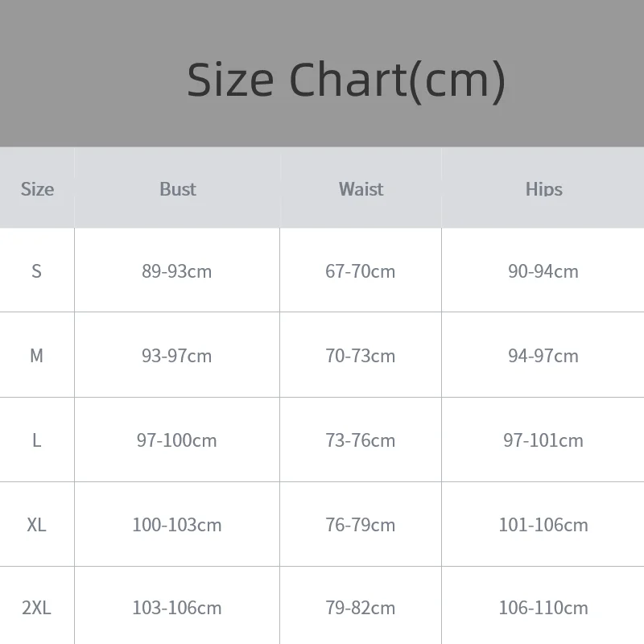The width and height of the screenshot is (644, 644).
Task: Click the Size Chart(cm) title
Action: click(x=346, y=79)
